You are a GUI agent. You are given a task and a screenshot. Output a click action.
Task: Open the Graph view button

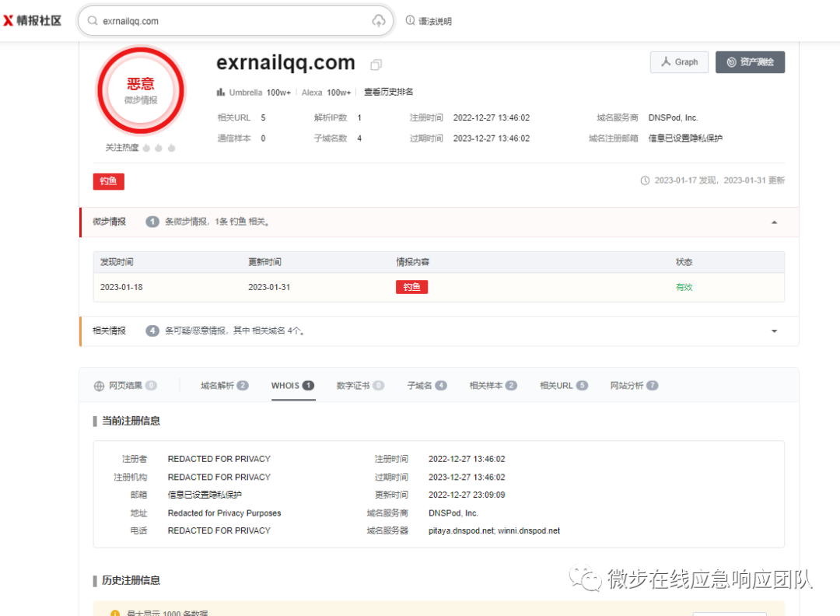coord(679,62)
